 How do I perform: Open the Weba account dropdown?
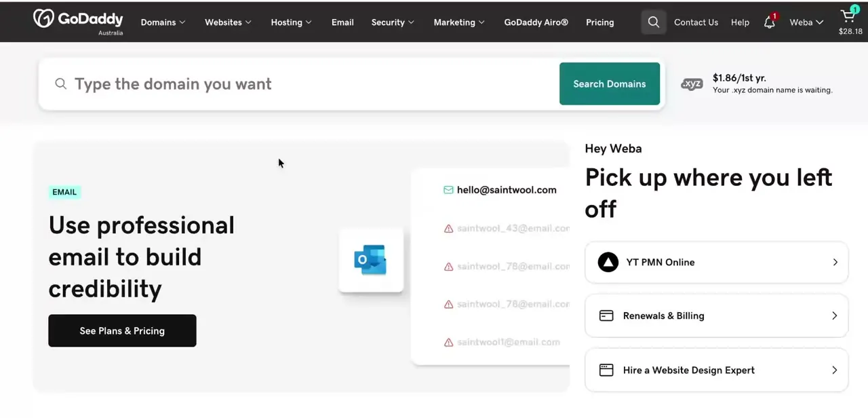click(x=806, y=22)
